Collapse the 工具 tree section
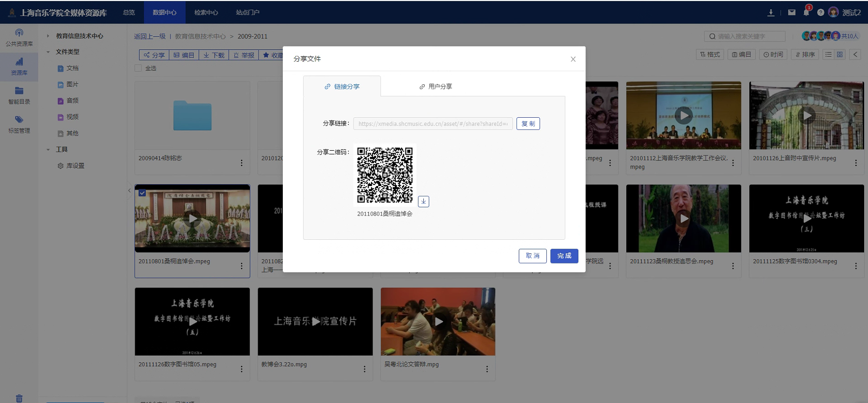The height and width of the screenshot is (403, 868). 48,150
